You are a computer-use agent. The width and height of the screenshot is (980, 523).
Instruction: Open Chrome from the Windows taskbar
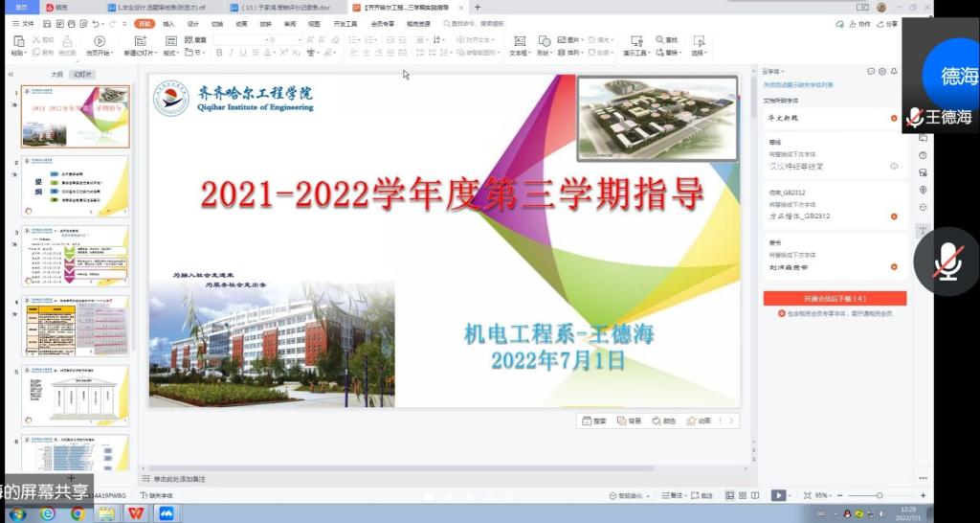pyautogui.click(x=77, y=513)
